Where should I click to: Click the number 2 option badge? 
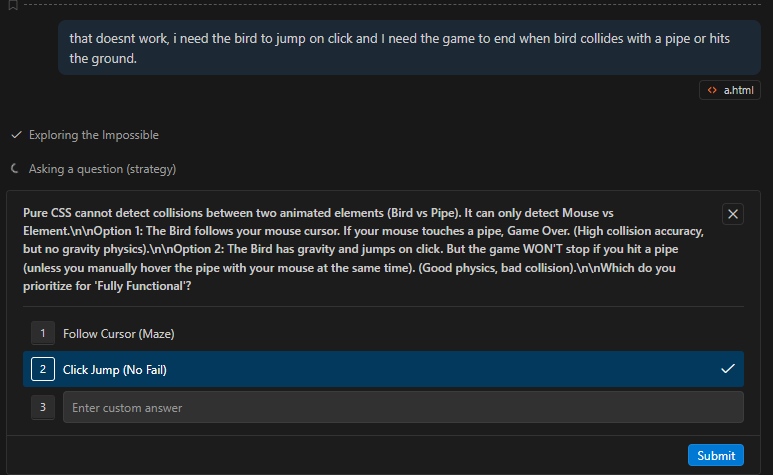[42, 370]
